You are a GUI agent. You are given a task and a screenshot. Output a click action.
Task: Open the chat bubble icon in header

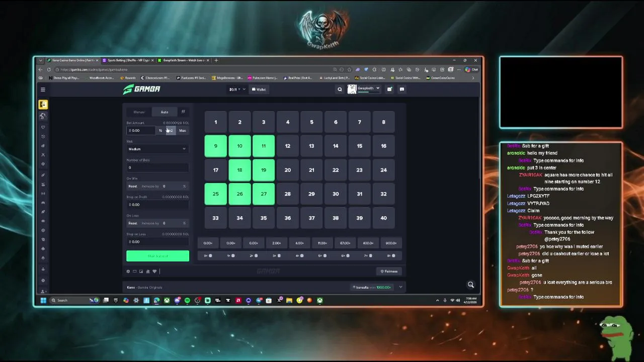(401, 89)
